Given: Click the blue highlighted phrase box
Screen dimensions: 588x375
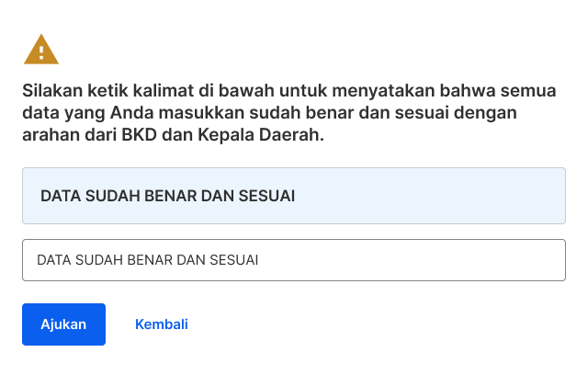Looking at the screenshot, I should point(294,196).
